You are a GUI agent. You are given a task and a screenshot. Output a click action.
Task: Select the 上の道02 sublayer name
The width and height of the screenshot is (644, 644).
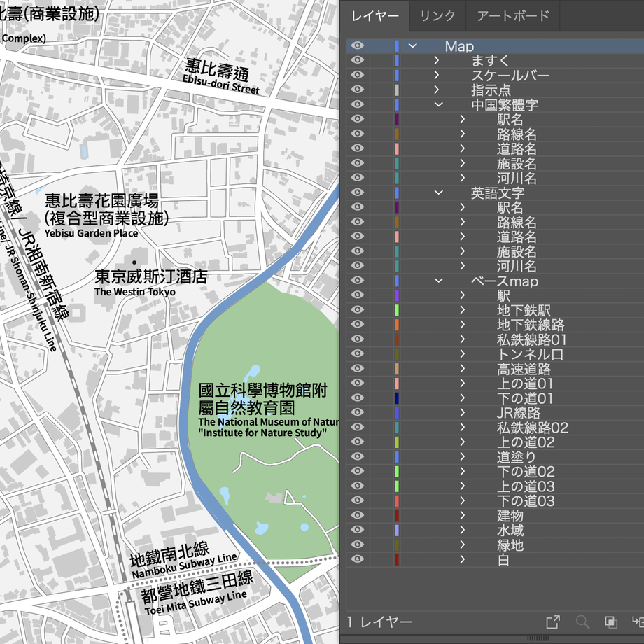pyautogui.click(x=526, y=442)
